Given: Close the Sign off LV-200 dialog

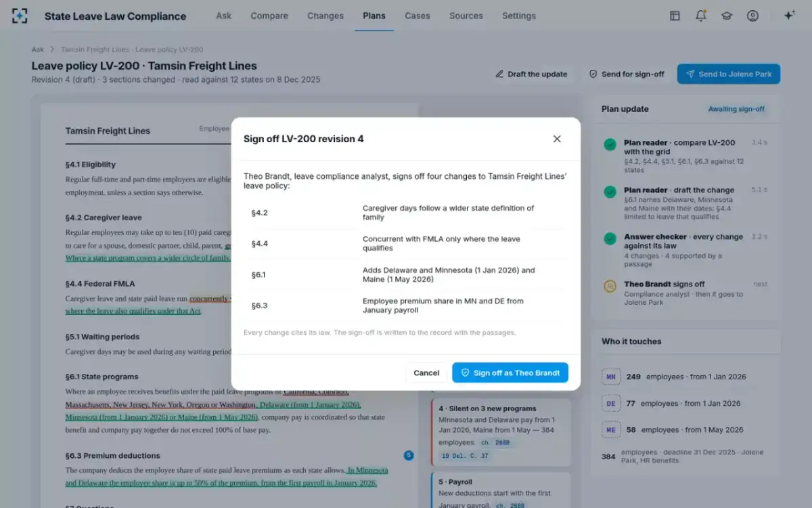Looking at the screenshot, I should (x=557, y=139).
